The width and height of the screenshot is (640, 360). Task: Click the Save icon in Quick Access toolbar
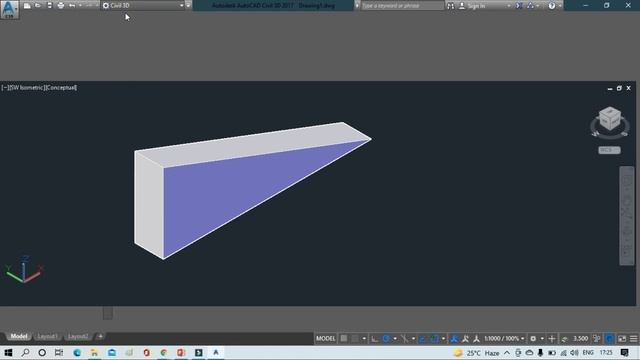49,6
